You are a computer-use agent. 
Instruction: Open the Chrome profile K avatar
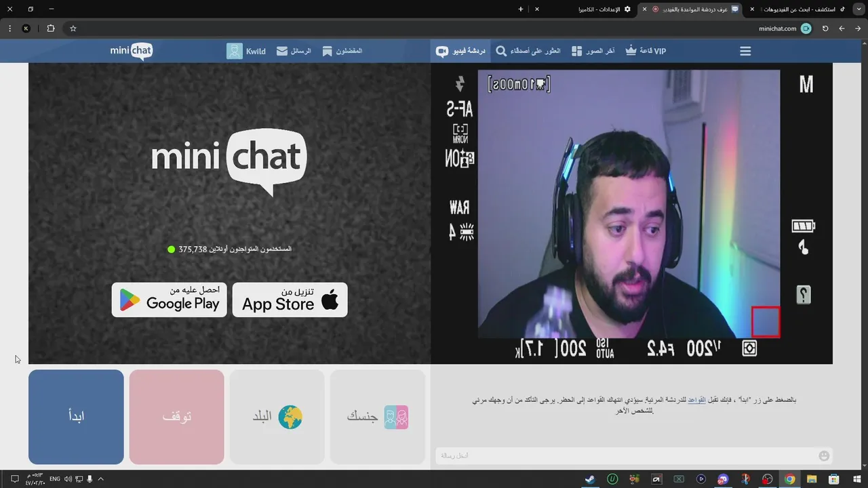coord(26,28)
